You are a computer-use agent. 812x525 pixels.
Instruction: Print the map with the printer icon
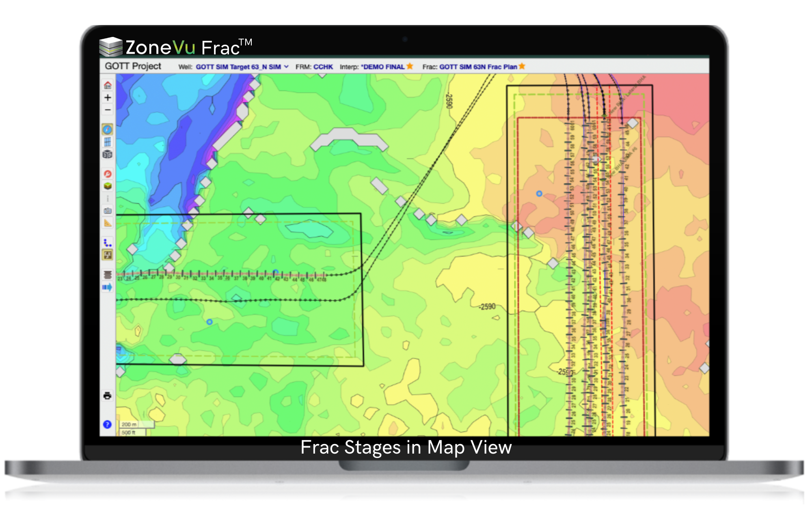click(x=107, y=396)
